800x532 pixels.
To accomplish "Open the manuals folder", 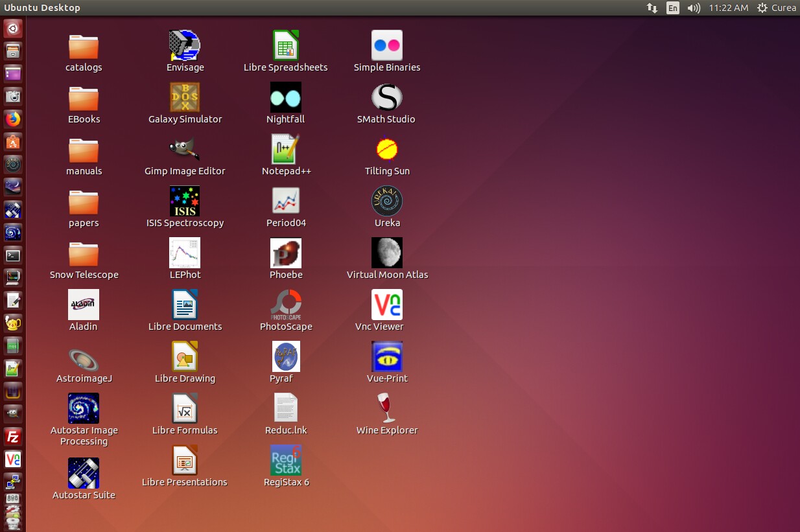I will point(84,150).
